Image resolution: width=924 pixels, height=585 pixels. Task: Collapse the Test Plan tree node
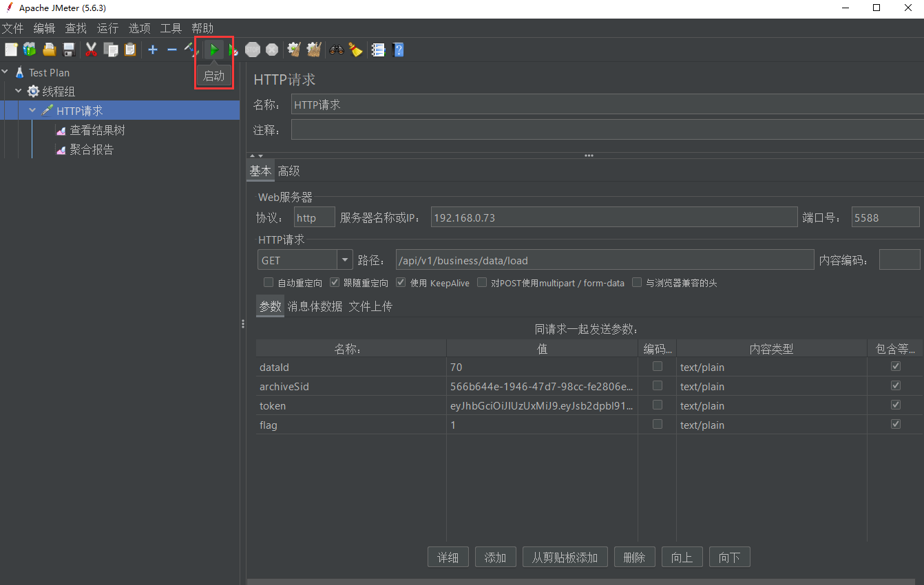tap(6, 72)
